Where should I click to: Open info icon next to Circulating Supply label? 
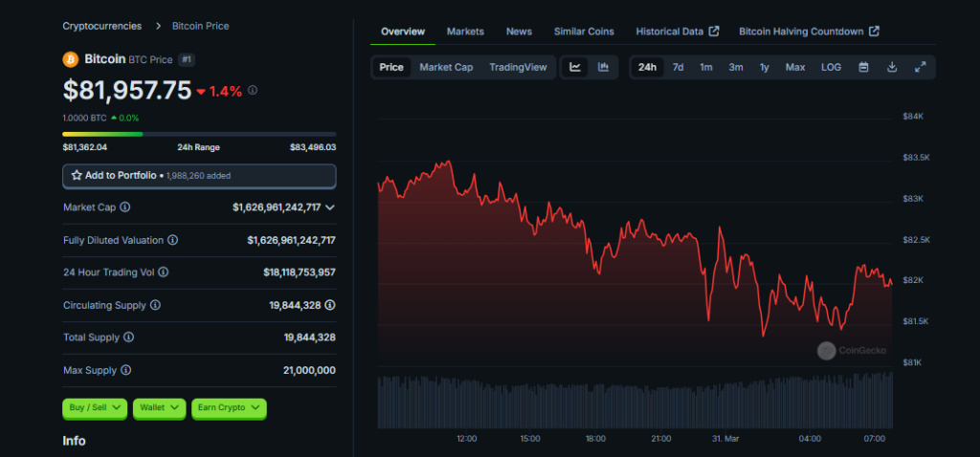[156, 305]
